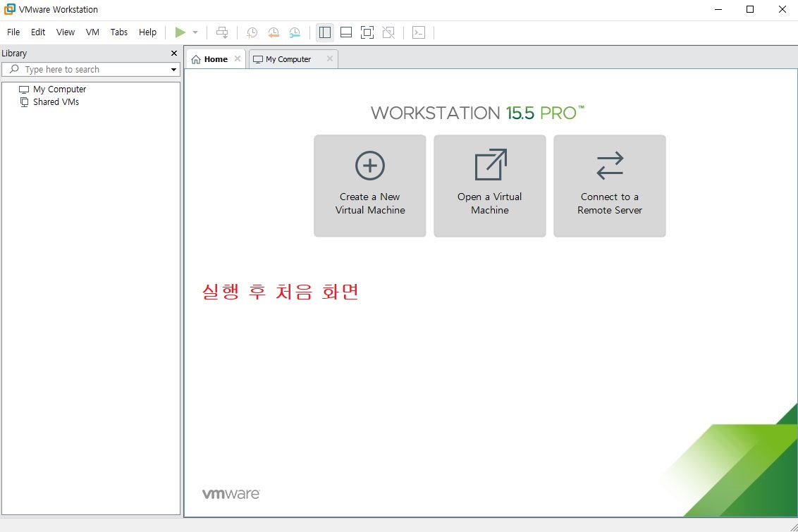This screenshot has width=798, height=532.
Task: Open the power options dropdown arrow
Action: [195, 32]
